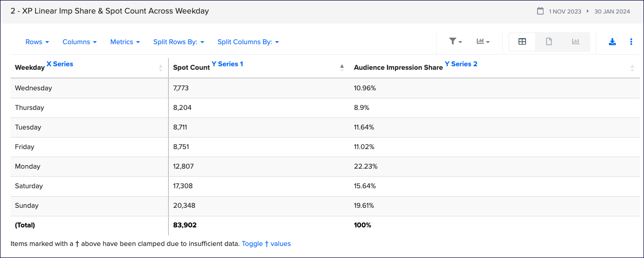Screen dimensions: 644x258
Task: Click the calendar date range icon
Action: [x=540, y=11]
